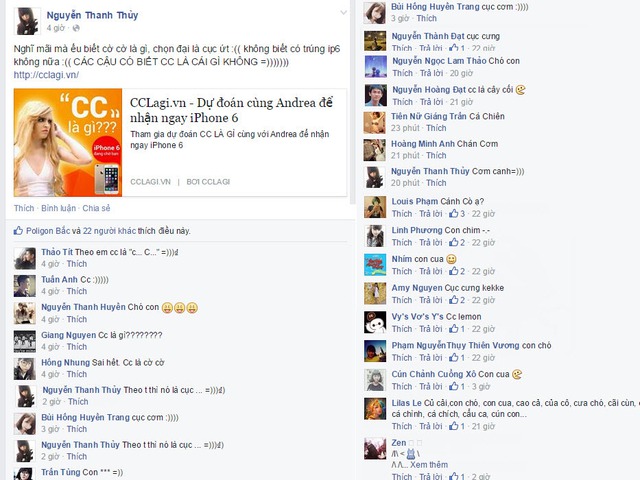
Task: Click Chia sẻ to share post
Action: pos(96,208)
